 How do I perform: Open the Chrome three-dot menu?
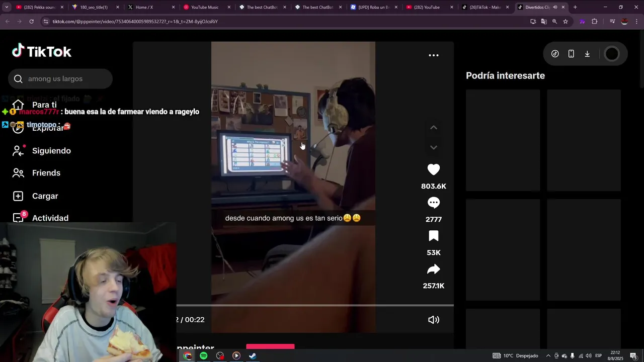click(x=636, y=22)
